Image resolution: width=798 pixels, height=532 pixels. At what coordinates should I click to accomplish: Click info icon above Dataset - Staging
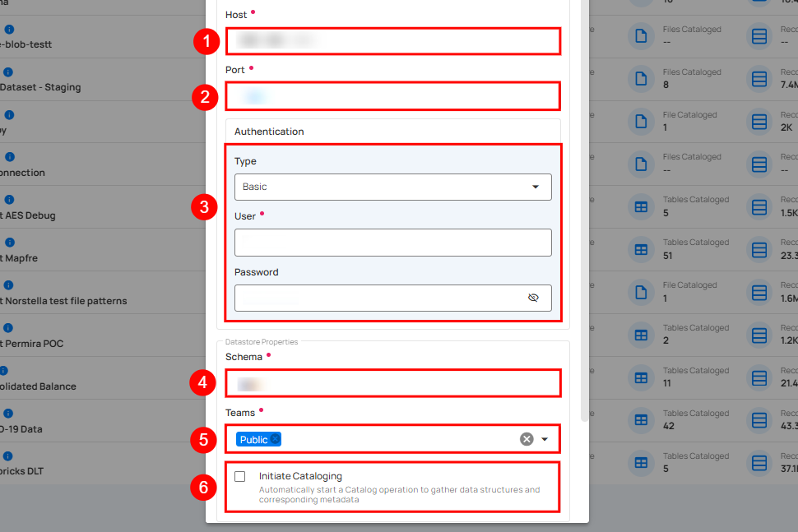pyautogui.click(x=9, y=72)
